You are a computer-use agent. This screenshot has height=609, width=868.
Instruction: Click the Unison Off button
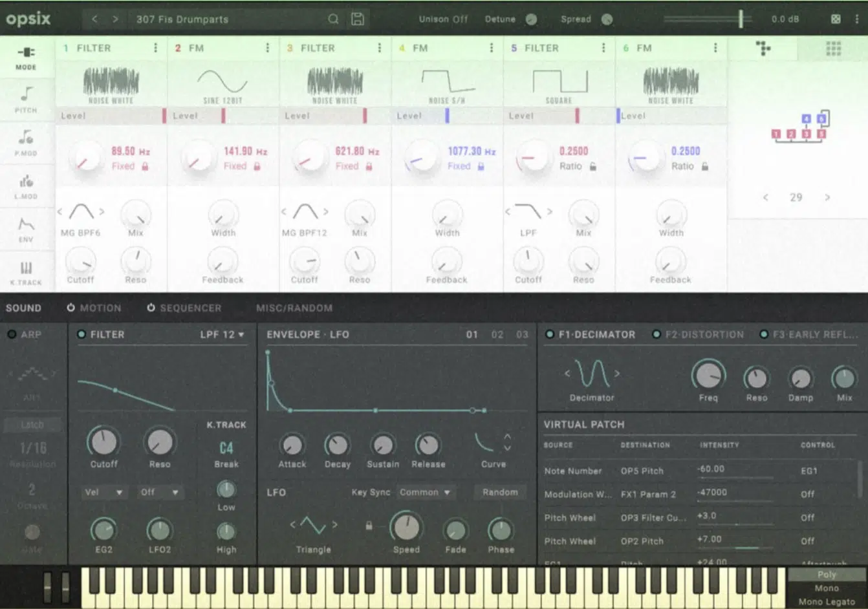point(443,19)
